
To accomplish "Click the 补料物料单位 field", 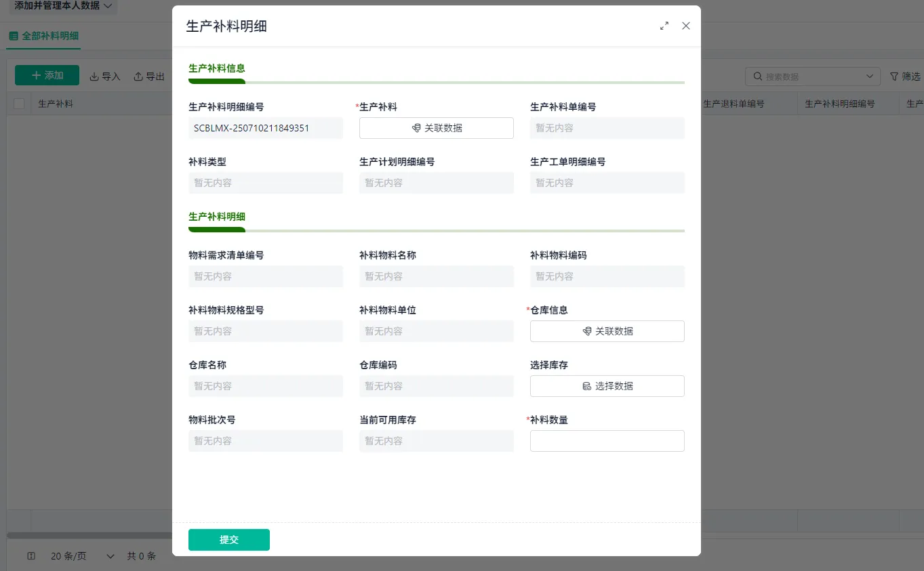I will pos(437,331).
